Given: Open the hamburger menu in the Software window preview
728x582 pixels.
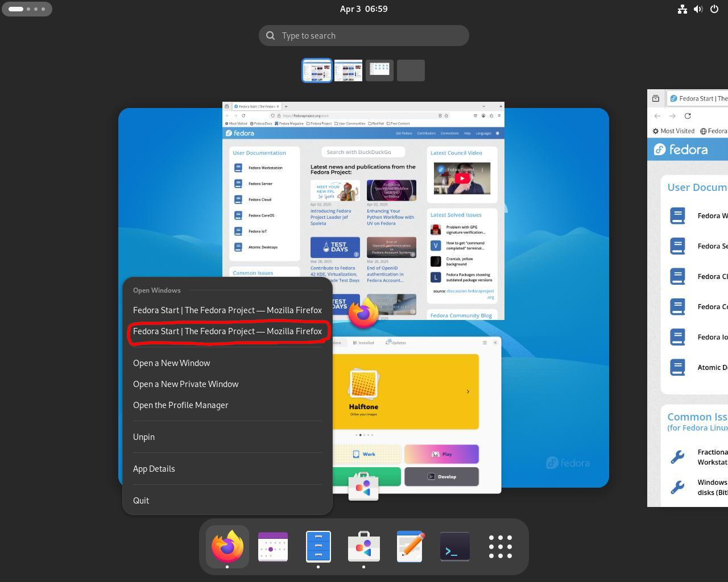Looking at the screenshot, I should [485, 343].
